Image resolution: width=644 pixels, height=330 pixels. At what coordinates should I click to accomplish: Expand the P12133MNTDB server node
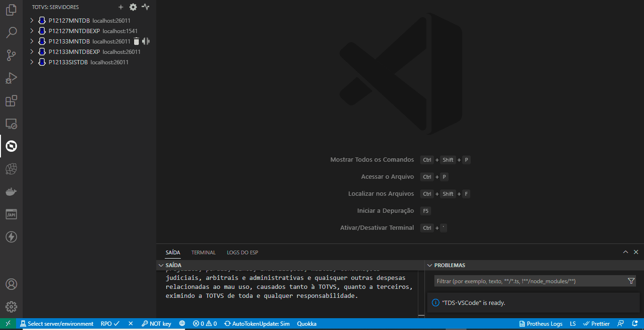coord(32,41)
